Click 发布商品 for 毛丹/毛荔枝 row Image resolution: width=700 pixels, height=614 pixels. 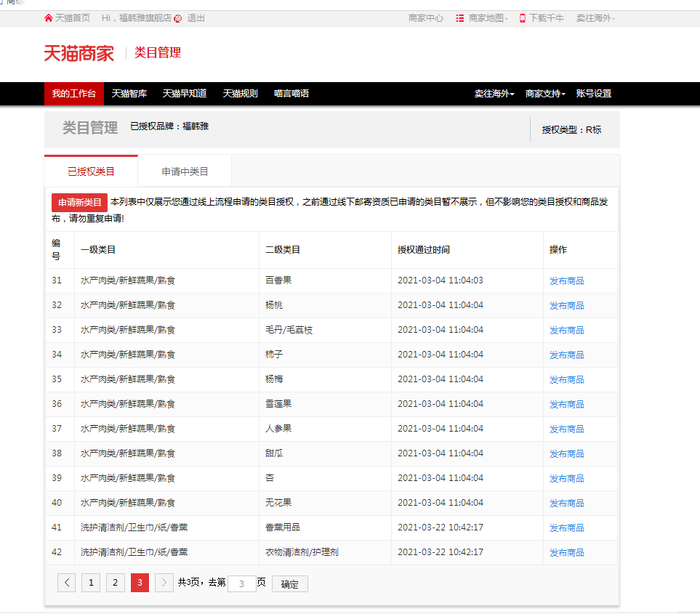coord(566,330)
